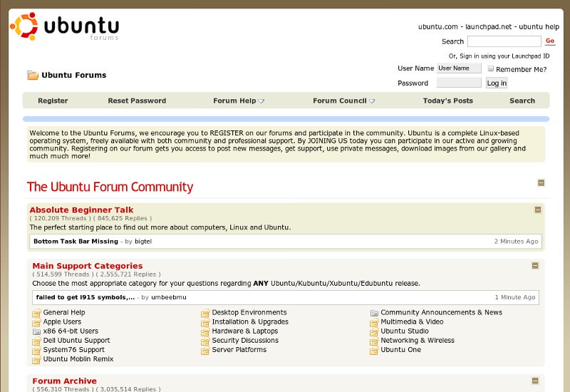Click the Log in button
Viewport: 570px width, 392px height.
click(497, 83)
